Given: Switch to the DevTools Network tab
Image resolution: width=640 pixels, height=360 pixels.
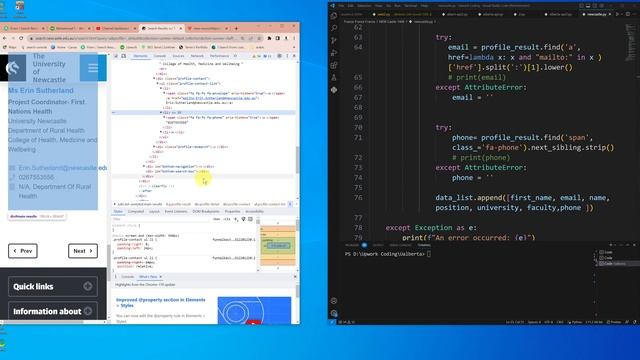Looking at the screenshot, I should (x=197, y=56).
